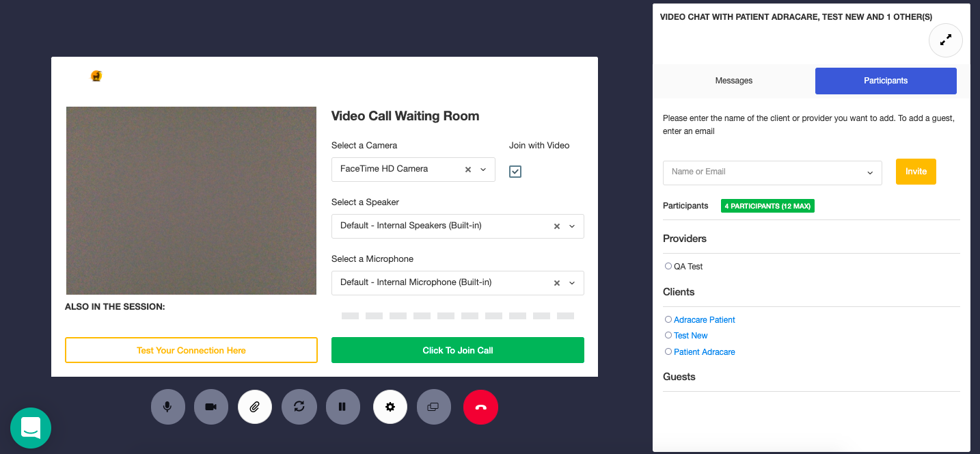Viewport: 980px width, 454px height.
Task: Open call settings gear
Action: [390, 407]
